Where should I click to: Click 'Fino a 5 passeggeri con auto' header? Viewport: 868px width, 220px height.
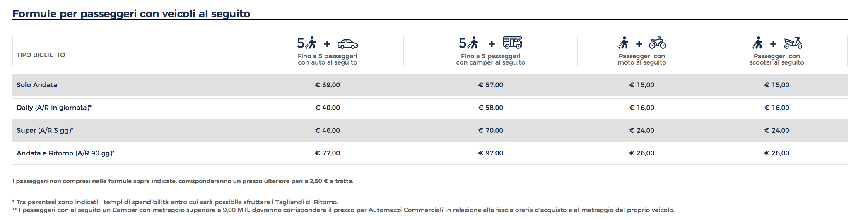tap(328, 59)
